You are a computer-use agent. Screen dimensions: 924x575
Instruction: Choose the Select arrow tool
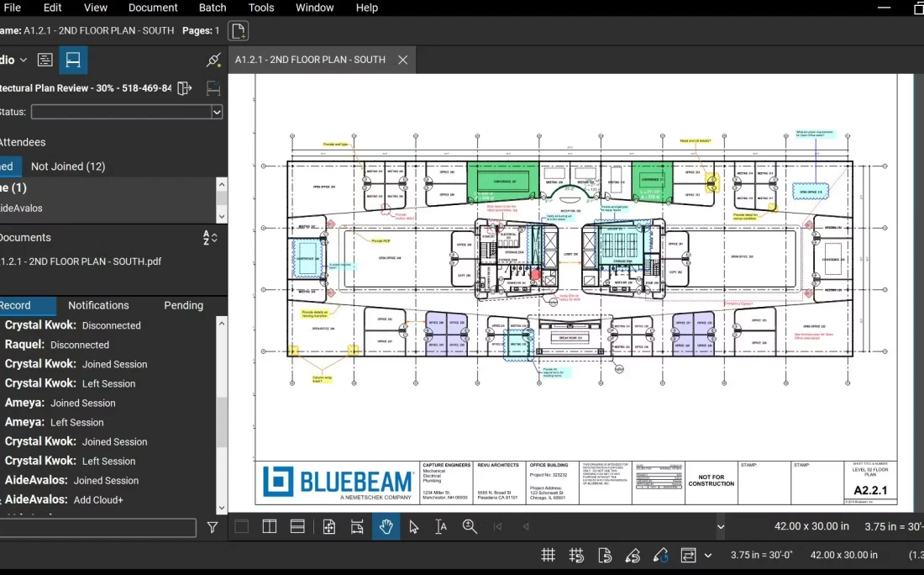(413, 527)
